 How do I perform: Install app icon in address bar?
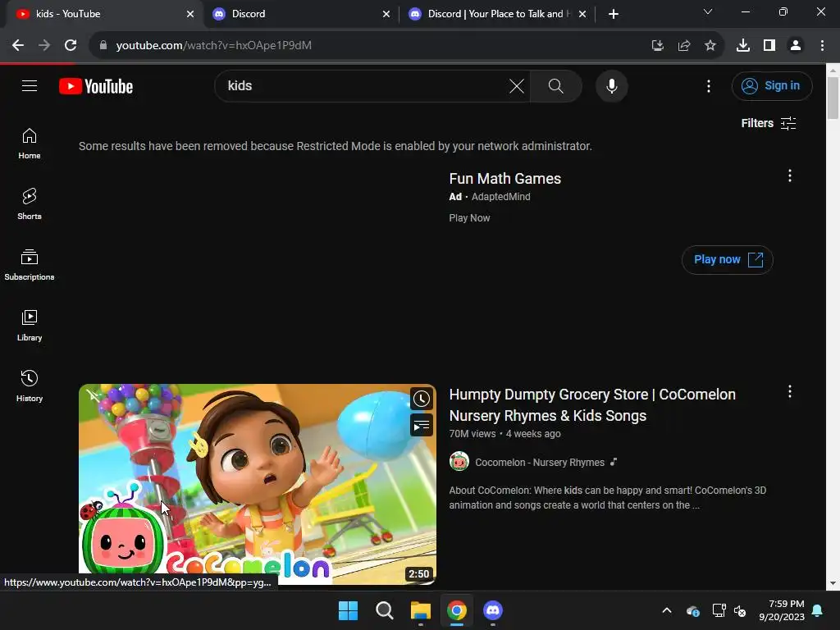click(x=657, y=46)
